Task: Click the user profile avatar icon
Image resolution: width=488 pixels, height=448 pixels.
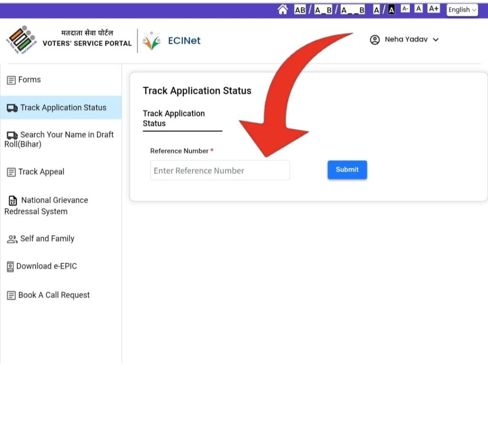Action: pos(375,40)
